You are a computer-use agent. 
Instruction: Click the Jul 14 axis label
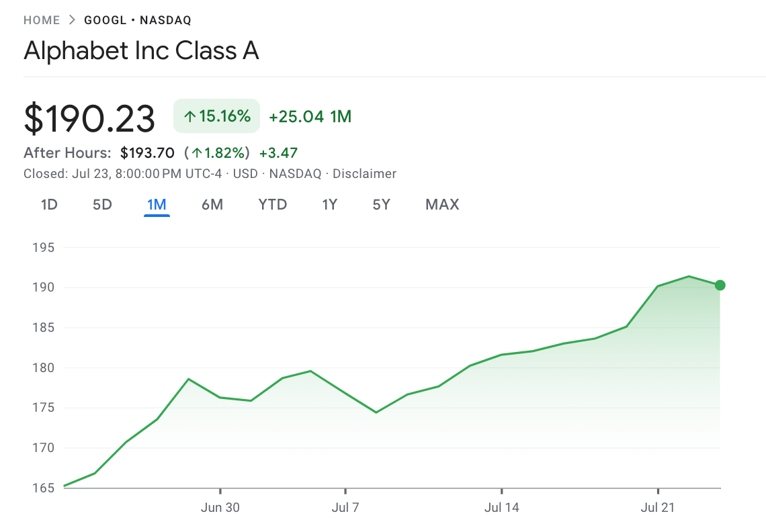pyautogui.click(x=502, y=508)
